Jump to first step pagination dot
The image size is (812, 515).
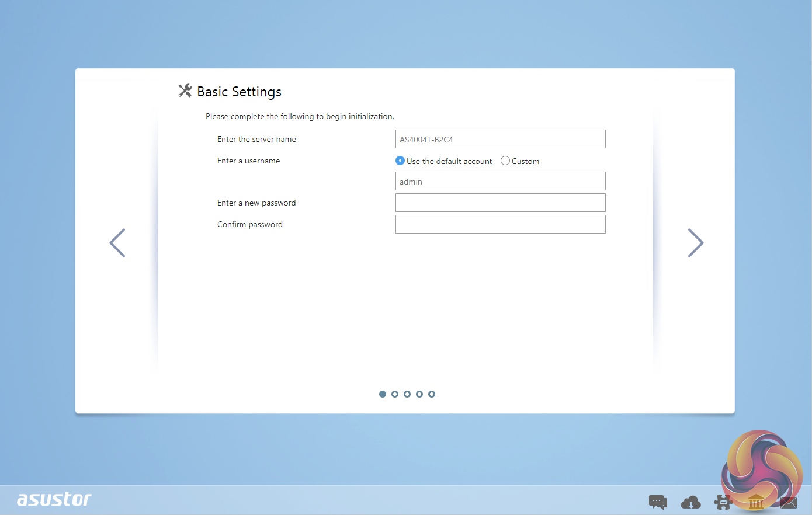[x=383, y=394]
